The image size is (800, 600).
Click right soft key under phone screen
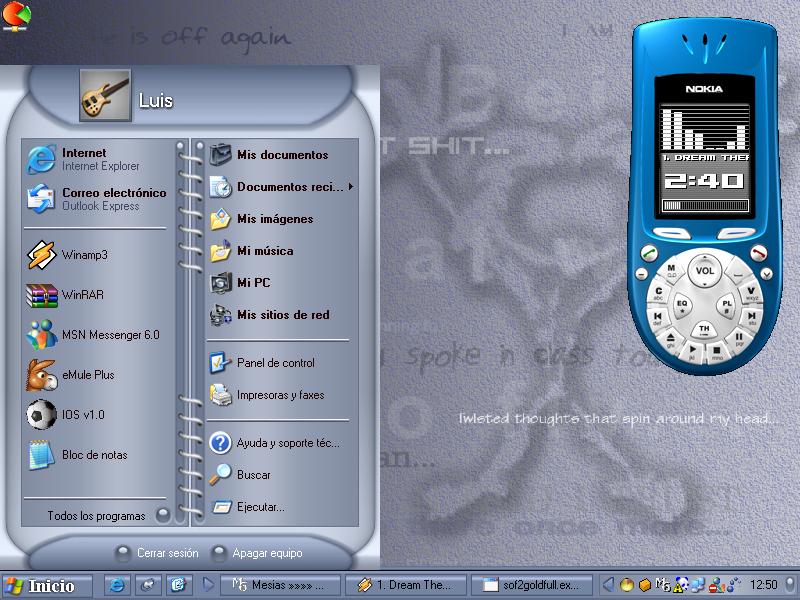[x=736, y=233]
